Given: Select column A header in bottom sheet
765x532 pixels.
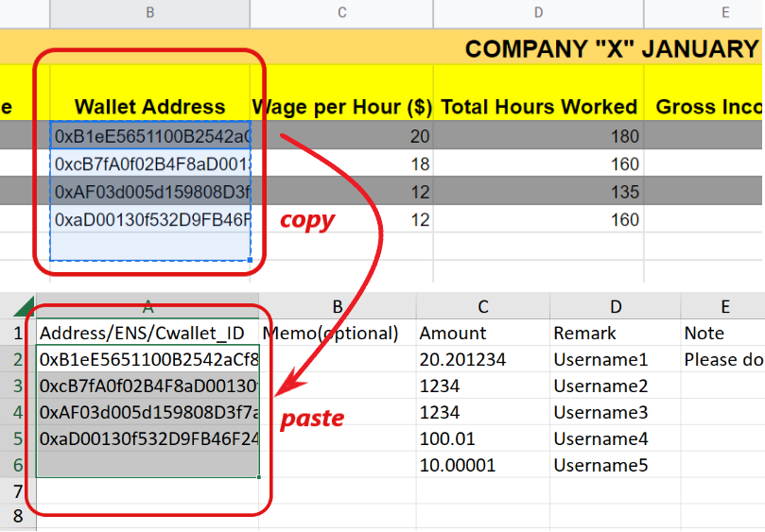Looking at the screenshot, I should tap(148, 307).
